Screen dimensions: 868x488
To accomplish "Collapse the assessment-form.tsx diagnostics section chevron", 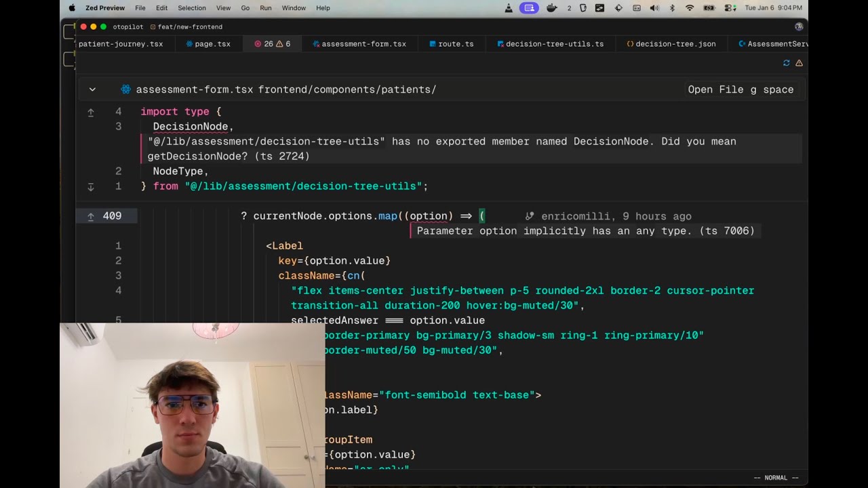I will pos(92,89).
